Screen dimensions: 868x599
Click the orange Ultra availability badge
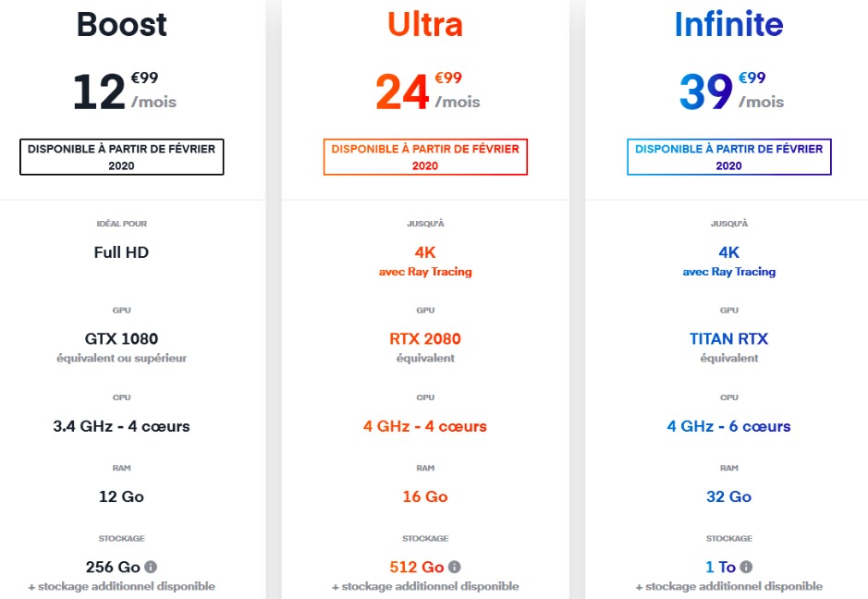(x=425, y=157)
